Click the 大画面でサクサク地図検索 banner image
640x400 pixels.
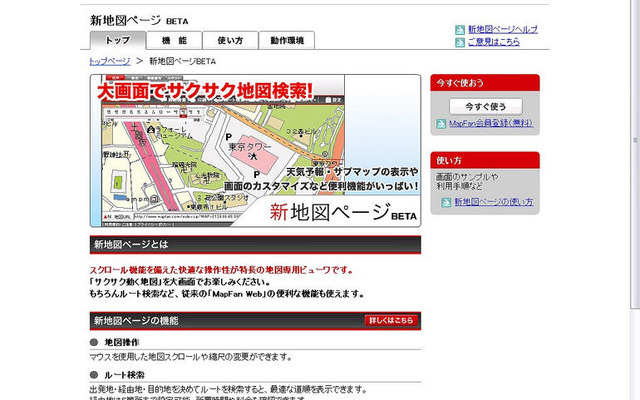(x=256, y=151)
